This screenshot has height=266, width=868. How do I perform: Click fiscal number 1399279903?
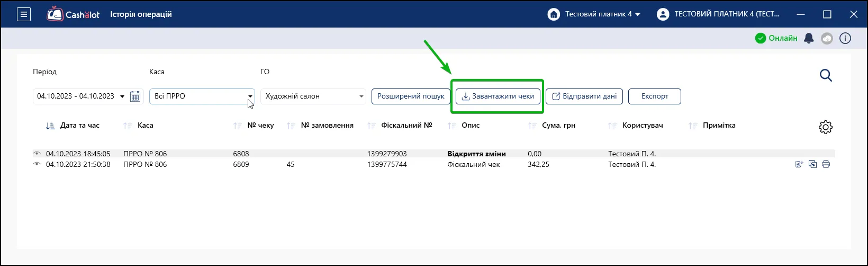(x=387, y=154)
